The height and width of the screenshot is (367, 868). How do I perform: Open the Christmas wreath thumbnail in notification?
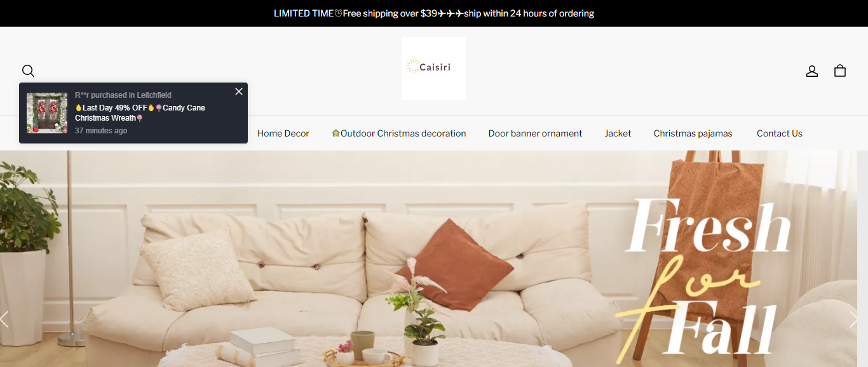[x=47, y=113]
